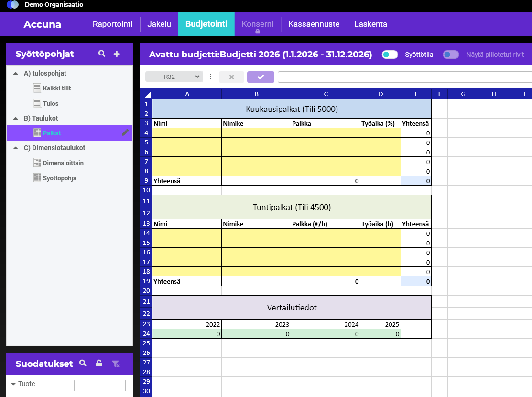
Task: Toggle the switch beside Demo Organisaatio
Action: (x=13, y=4)
